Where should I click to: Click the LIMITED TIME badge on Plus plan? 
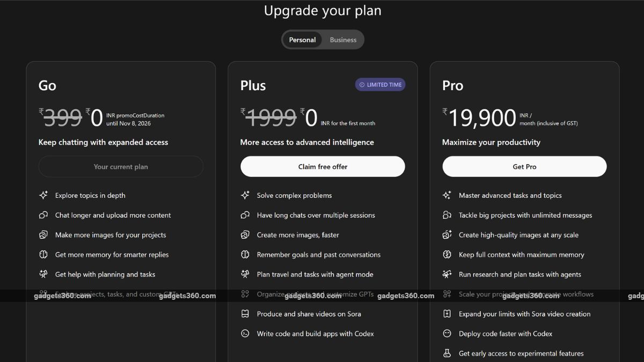coord(380,84)
